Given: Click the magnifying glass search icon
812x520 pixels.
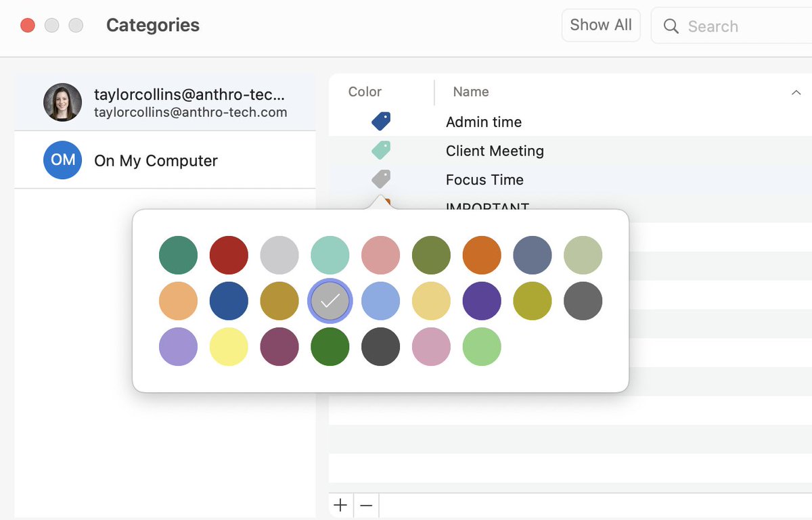Looking at the screenshot, I should [x=671, y=26].
